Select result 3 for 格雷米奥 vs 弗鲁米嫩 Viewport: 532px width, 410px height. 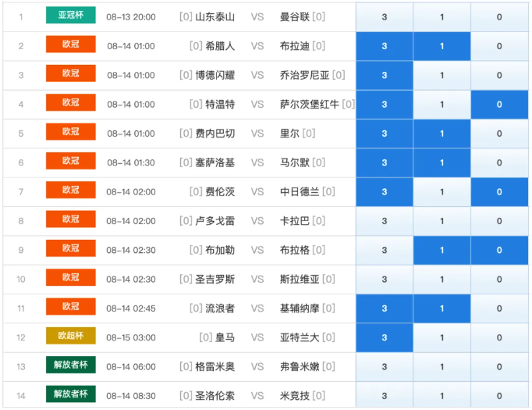[x=385, y=367]
